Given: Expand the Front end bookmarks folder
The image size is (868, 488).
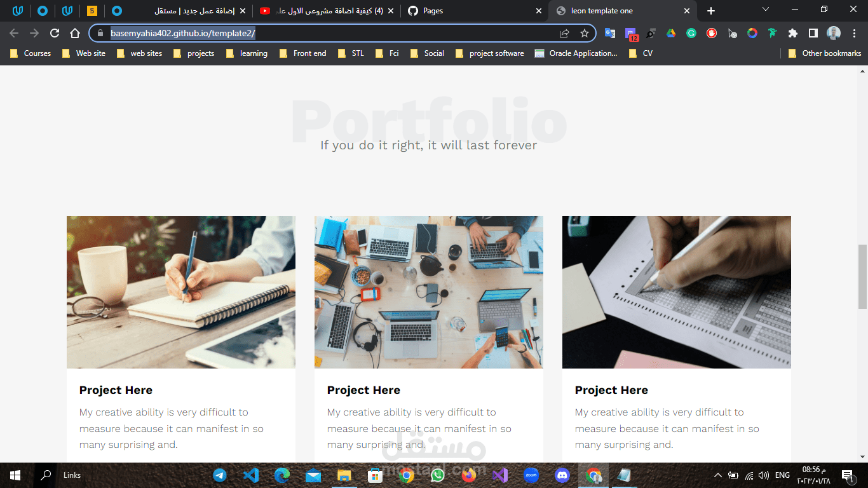Looking at the screenshot, I should point(302,53).
